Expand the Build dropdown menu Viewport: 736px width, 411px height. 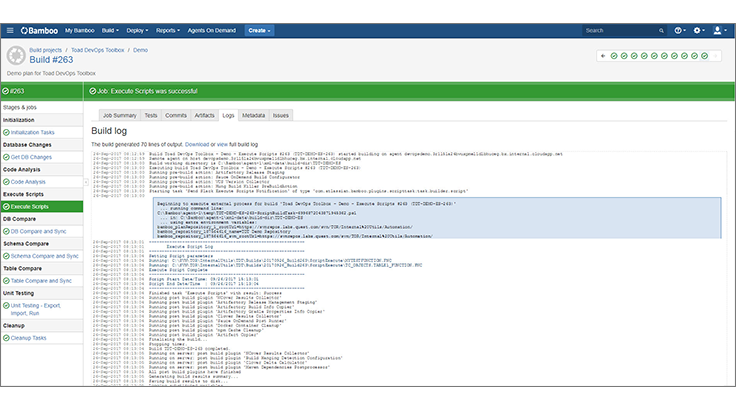[110, 30]
